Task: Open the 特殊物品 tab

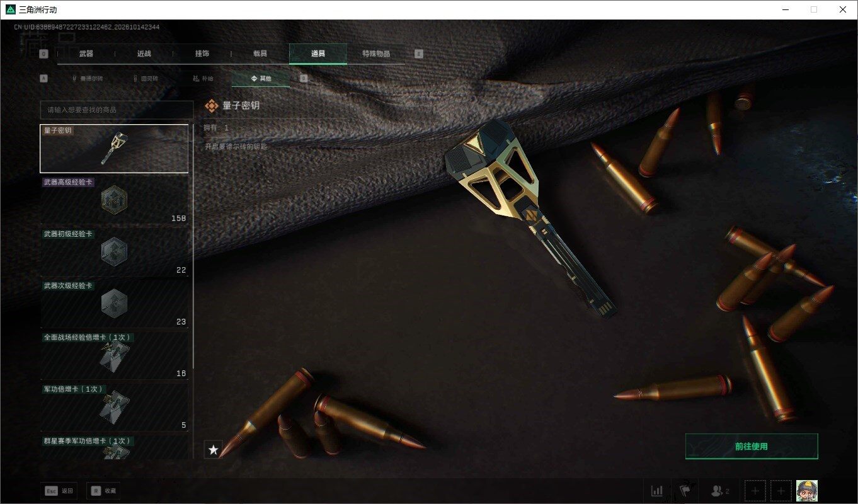Action: [x=376, y=54]
